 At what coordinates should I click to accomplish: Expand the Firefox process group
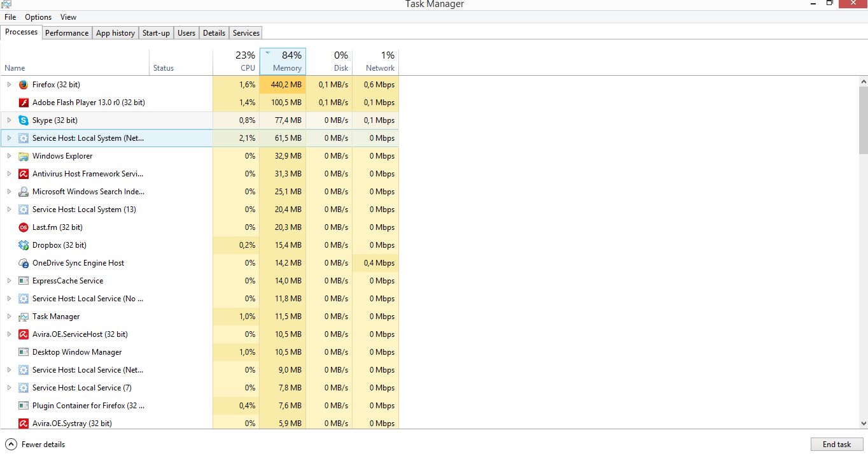tap(9, 85)
